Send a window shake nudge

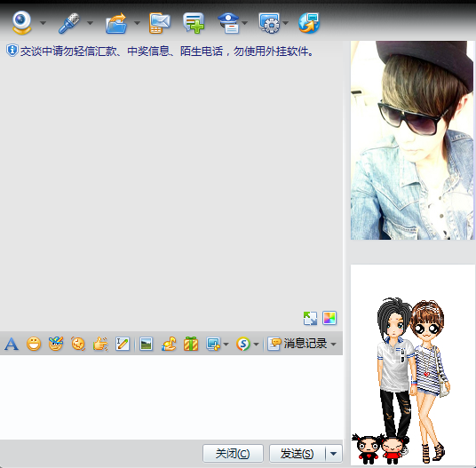(78, 345)
